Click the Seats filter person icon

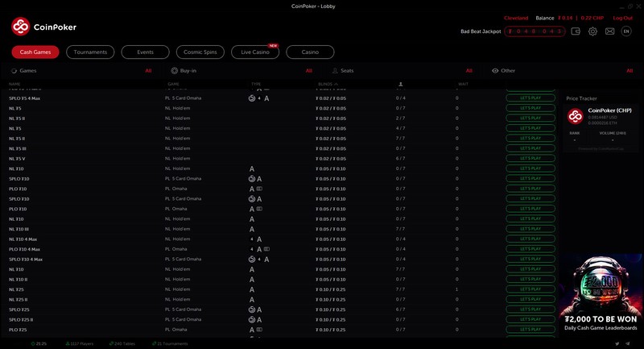335,71
